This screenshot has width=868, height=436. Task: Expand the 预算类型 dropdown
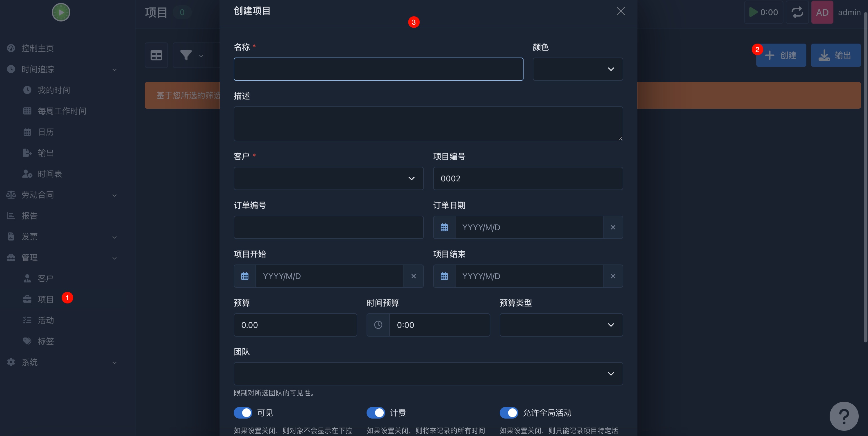click(x=561, y=325)
